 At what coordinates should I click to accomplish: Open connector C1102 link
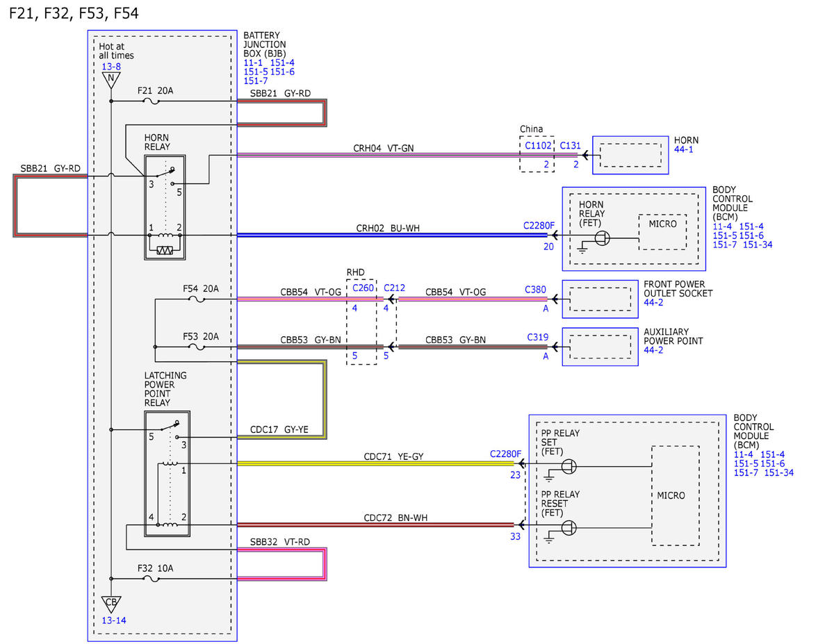pyautogui.click(x=538, y=146)
